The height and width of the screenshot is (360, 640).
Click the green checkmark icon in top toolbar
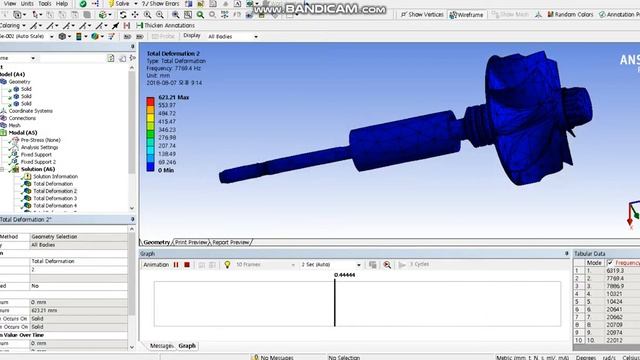[x=83, y=4]
